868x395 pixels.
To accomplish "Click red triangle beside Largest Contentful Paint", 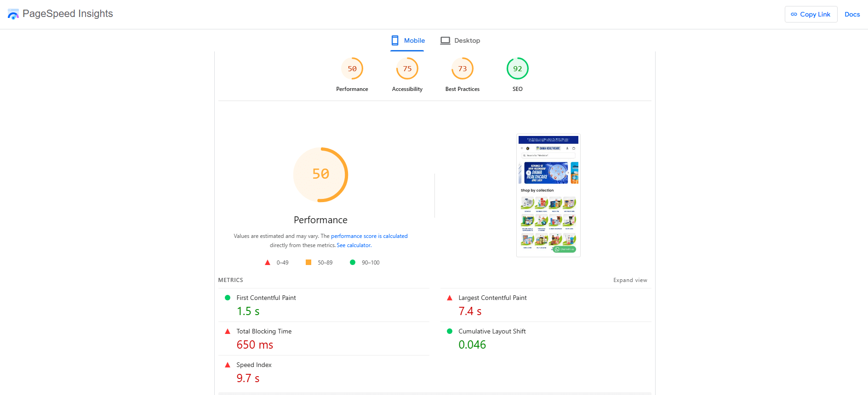I will (x=450, y=298).
